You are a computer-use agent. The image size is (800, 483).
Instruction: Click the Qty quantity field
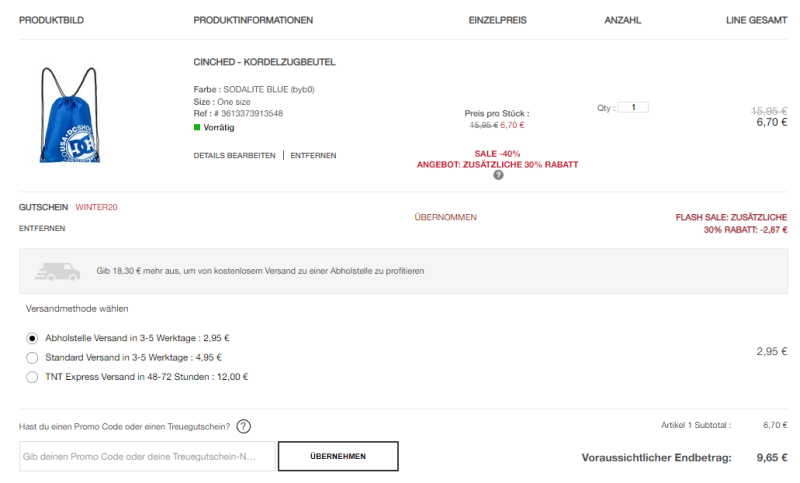click(x=633, y=107)
